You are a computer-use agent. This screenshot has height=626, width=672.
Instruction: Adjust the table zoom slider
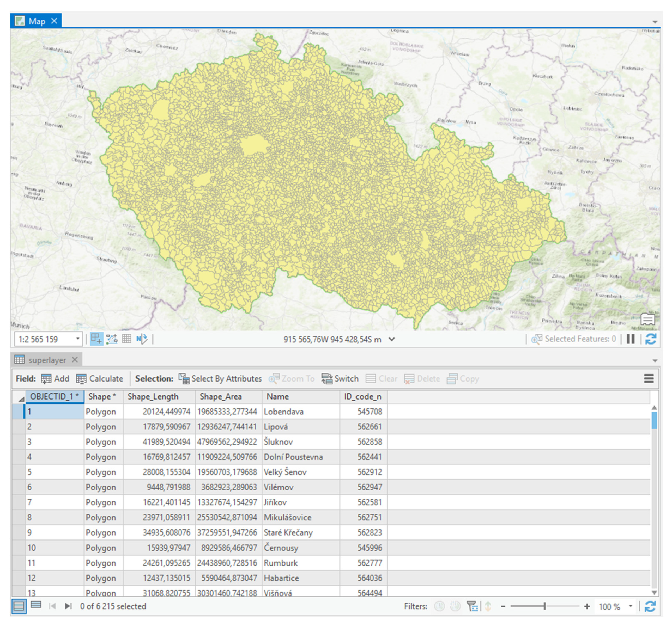coord(545,606)
